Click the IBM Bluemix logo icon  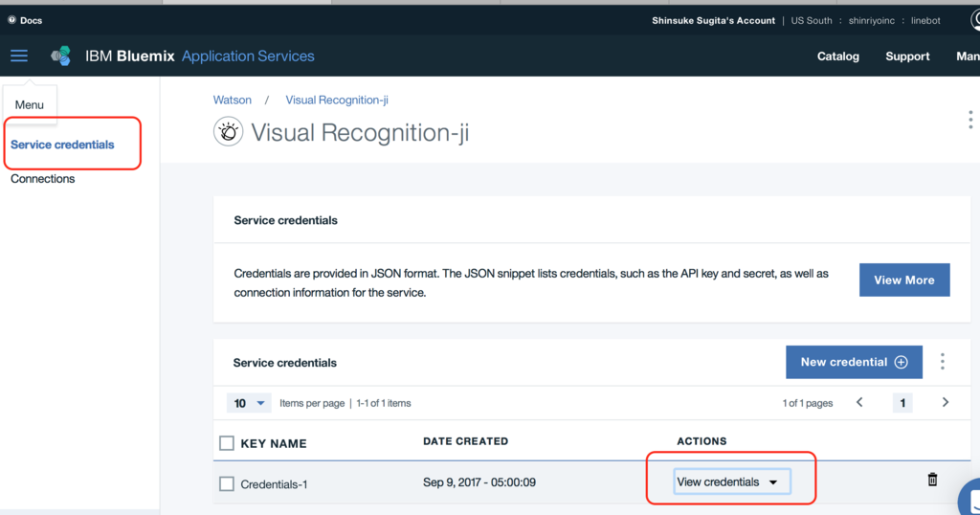pos(60,56)
